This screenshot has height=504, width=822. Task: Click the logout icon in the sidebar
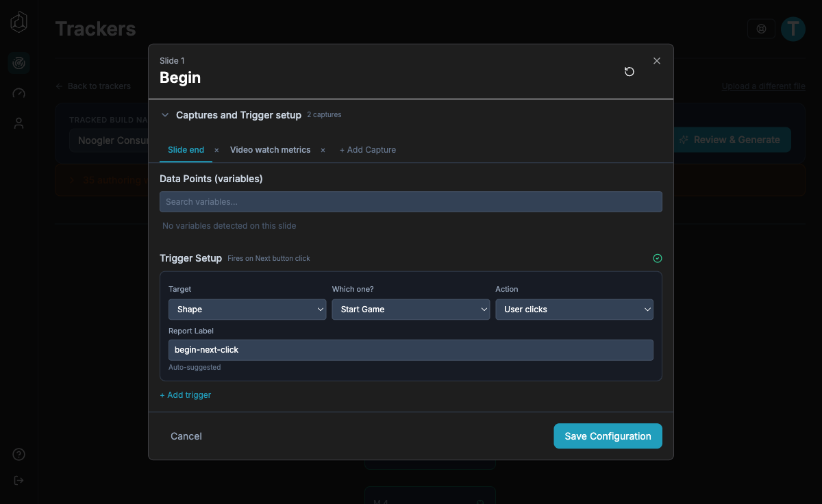(19, 480)
